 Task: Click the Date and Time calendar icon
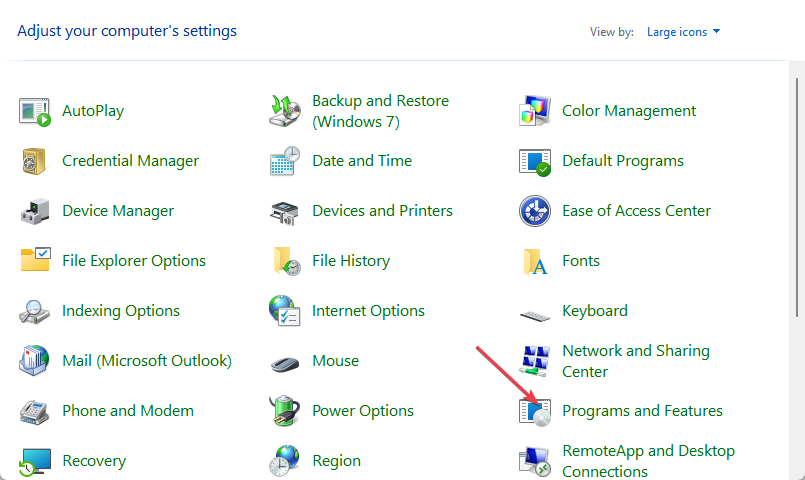point(285,161)
